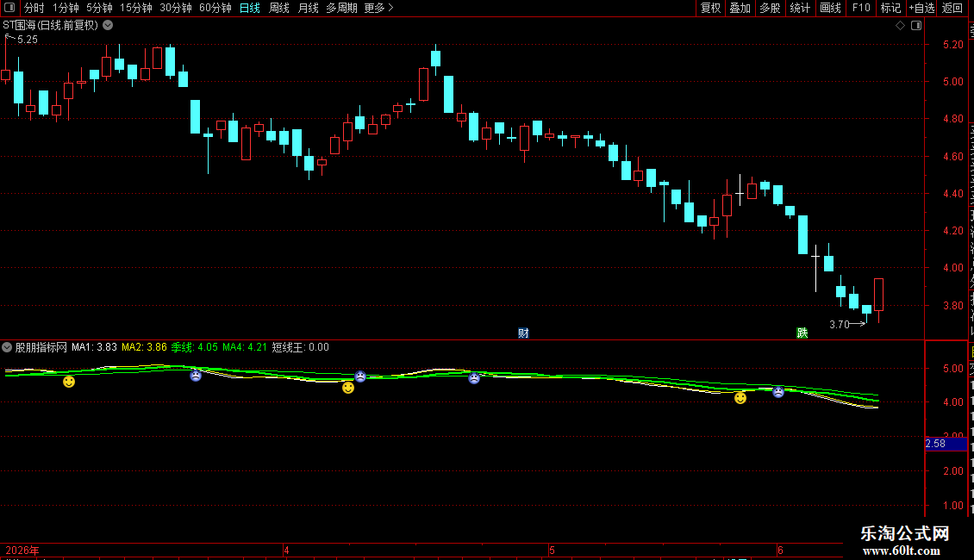Select the 60分钟 period tab
This screenshot has height=560, width=974.
pyautogui.click(x=215, y=8)
